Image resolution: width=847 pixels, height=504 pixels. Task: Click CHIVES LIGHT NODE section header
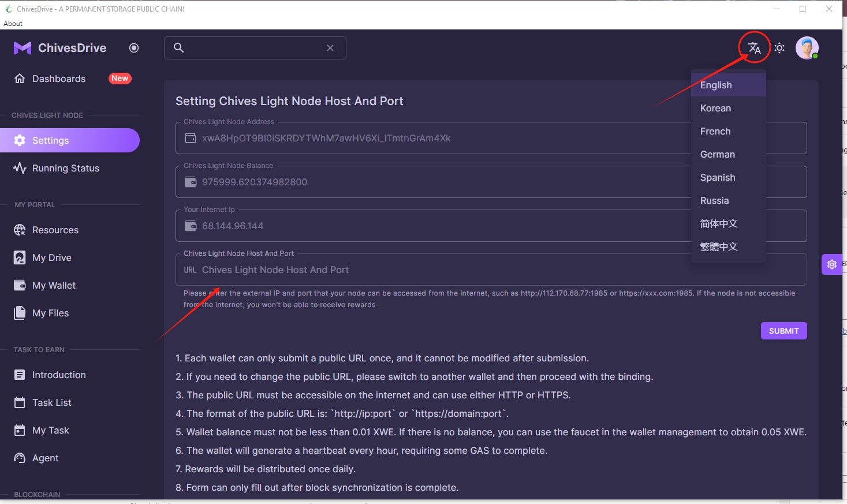[47, 115]
